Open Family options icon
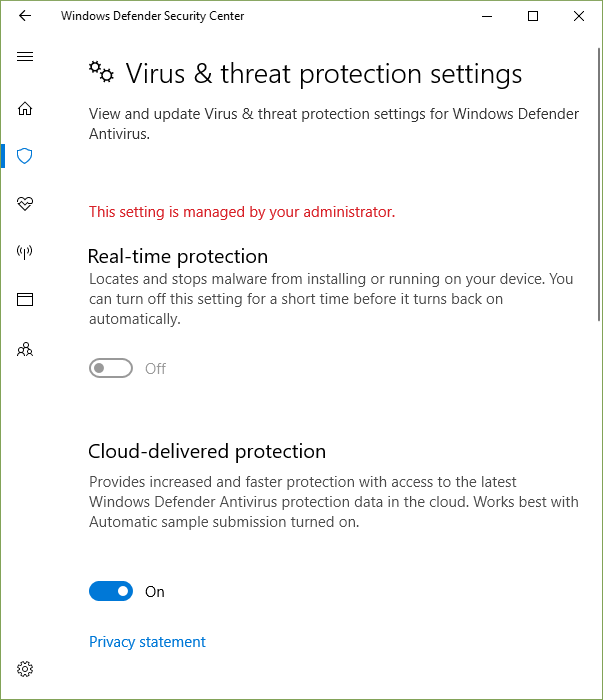Image resolution: width=603 pixels, height=700 pixels. coord(25,349)
